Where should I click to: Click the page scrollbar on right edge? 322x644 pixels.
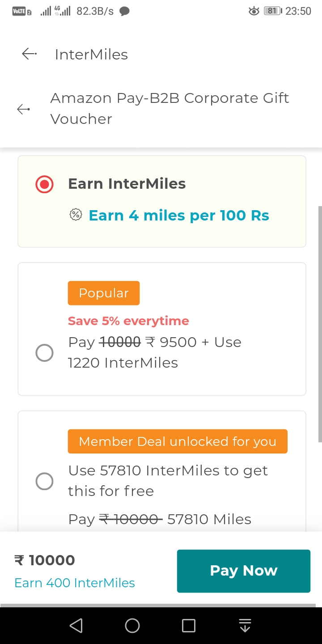[320, 324]
